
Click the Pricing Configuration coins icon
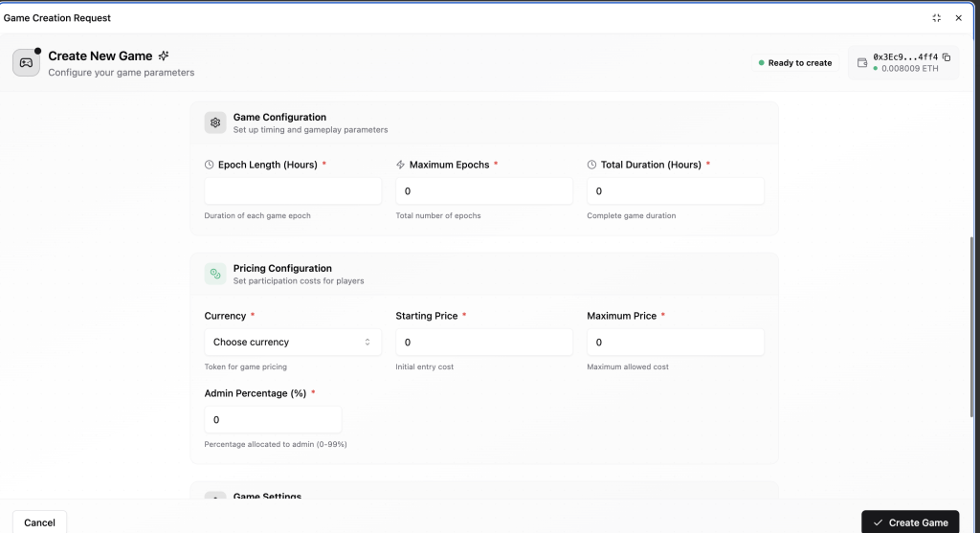215,275
